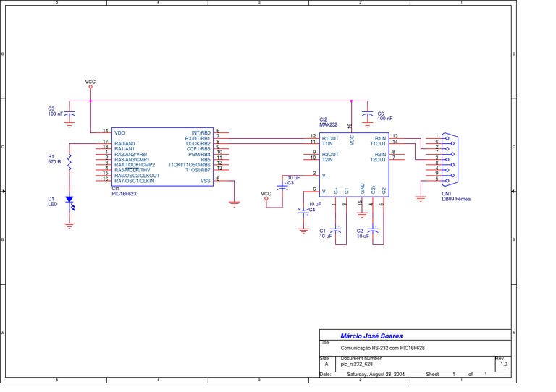Select the 'DB09 Fêmea' connector label
This screenshot has width=556, height=392.
click(x=456, y=199)
